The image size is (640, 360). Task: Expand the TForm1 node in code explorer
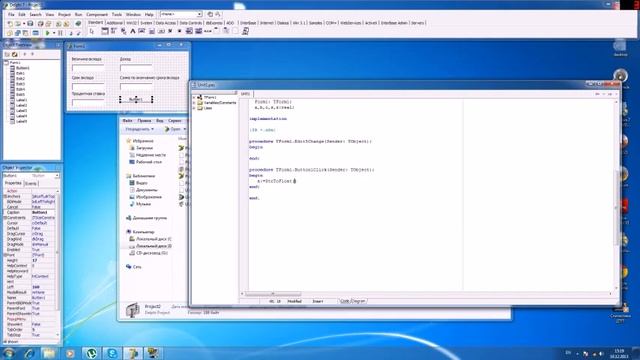click(x=194, y=98)
